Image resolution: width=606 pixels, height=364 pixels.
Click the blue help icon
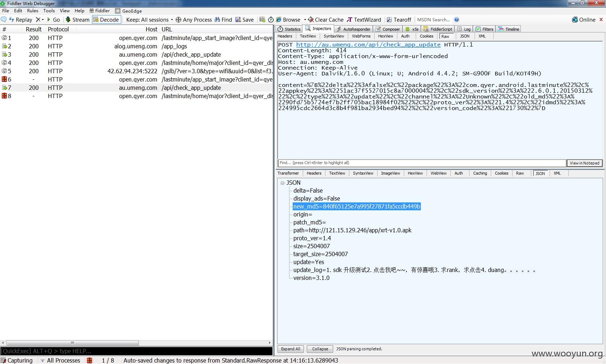(457, 19)
